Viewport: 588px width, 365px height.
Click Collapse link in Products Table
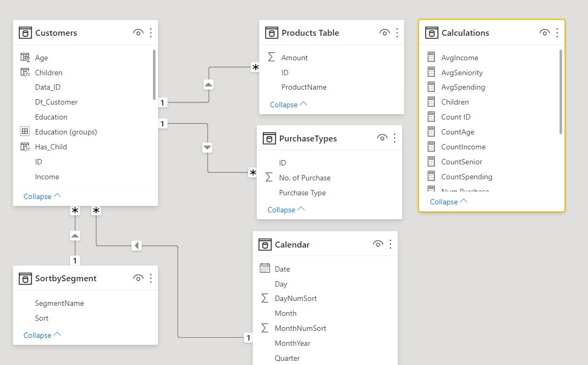click(x=288, y=105)
